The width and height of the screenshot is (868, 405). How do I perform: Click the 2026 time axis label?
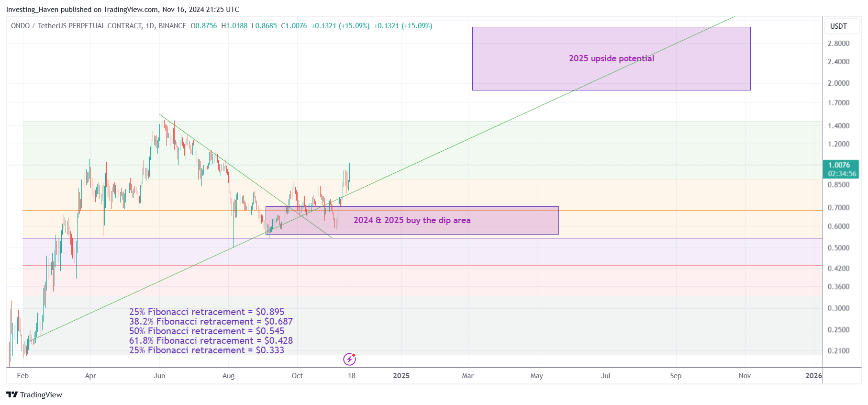coord(813,376)
